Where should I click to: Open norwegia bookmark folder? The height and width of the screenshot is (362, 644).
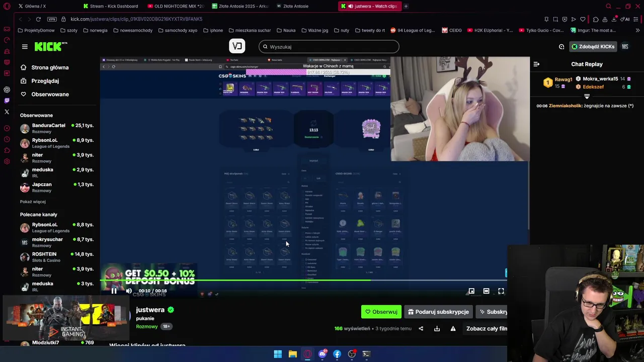pyautogui.click(x=95, y=30)
